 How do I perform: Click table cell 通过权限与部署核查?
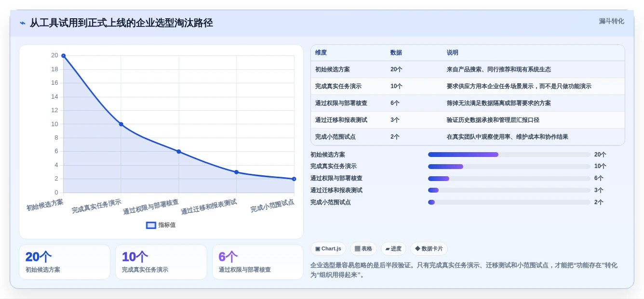coord(341,103)
